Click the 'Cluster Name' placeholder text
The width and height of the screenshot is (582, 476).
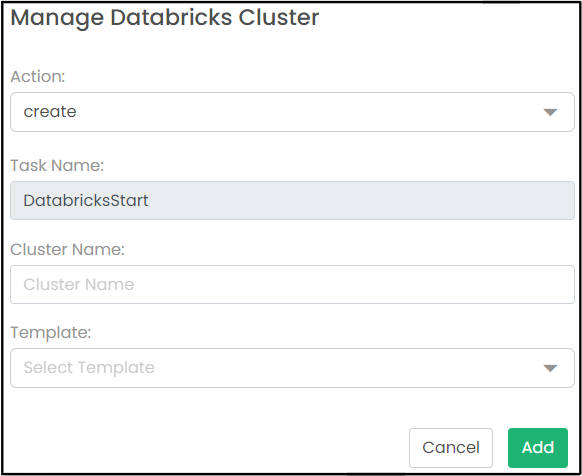(79, 284)
